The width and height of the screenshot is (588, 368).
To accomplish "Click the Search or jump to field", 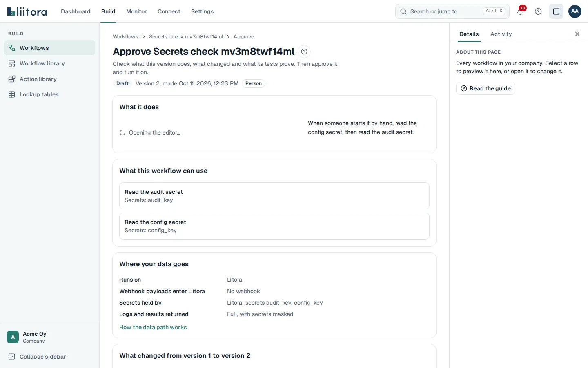I will tap(452, 11).
